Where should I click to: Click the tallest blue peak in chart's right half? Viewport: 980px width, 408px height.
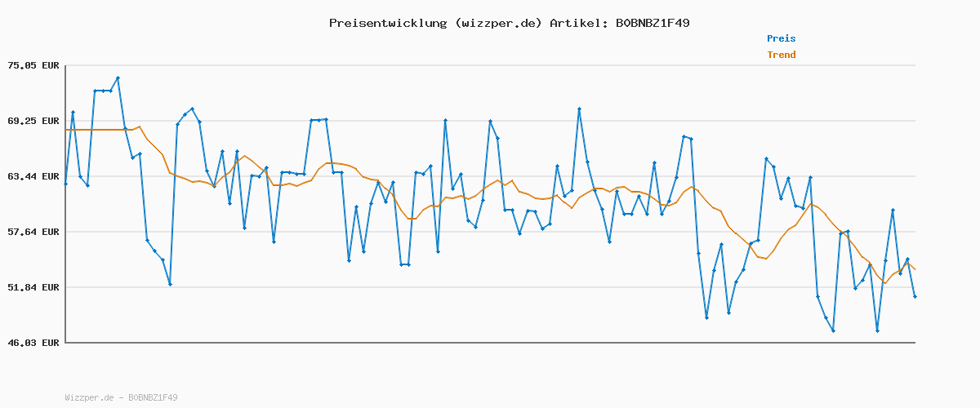(x=579, y=109)
